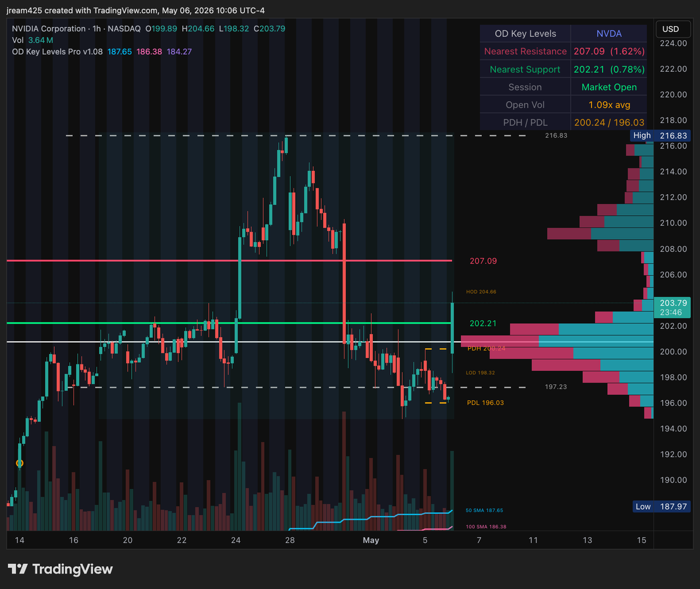Click the 190.00 price axis label
Image resolution: width=700 pixels, height=589 pixels.
673,480
